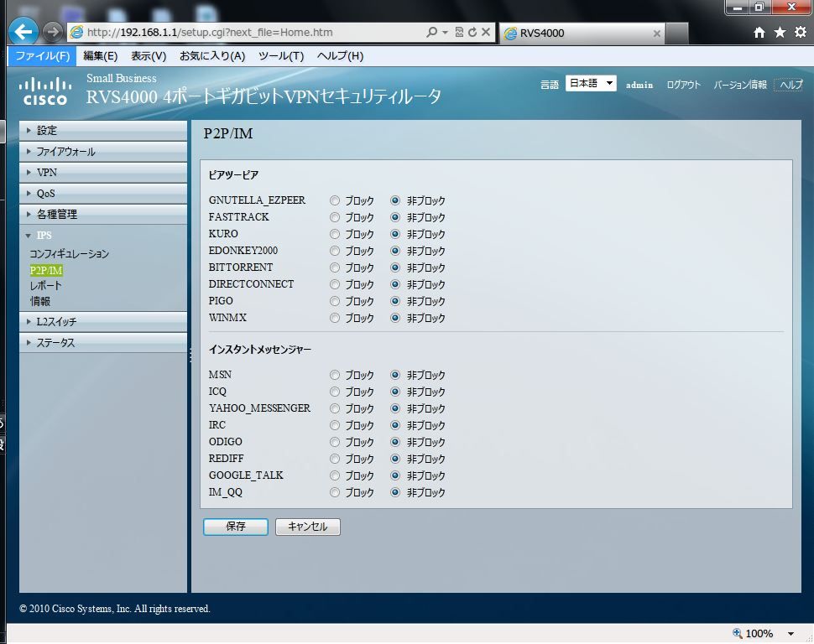Image resolution: width=814 pixels, height=644 pixels.
Task: Set WINMX to ブロック
Action: coord(335,318)
